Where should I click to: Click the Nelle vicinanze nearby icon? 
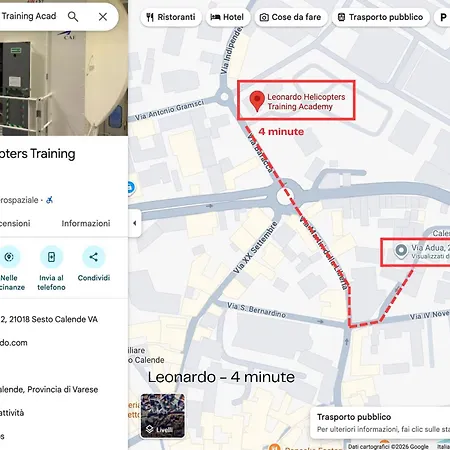[9, 257]
